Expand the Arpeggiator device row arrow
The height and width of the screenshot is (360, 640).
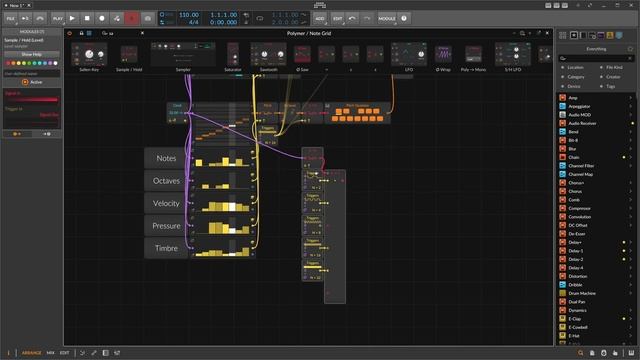point(630,106)
